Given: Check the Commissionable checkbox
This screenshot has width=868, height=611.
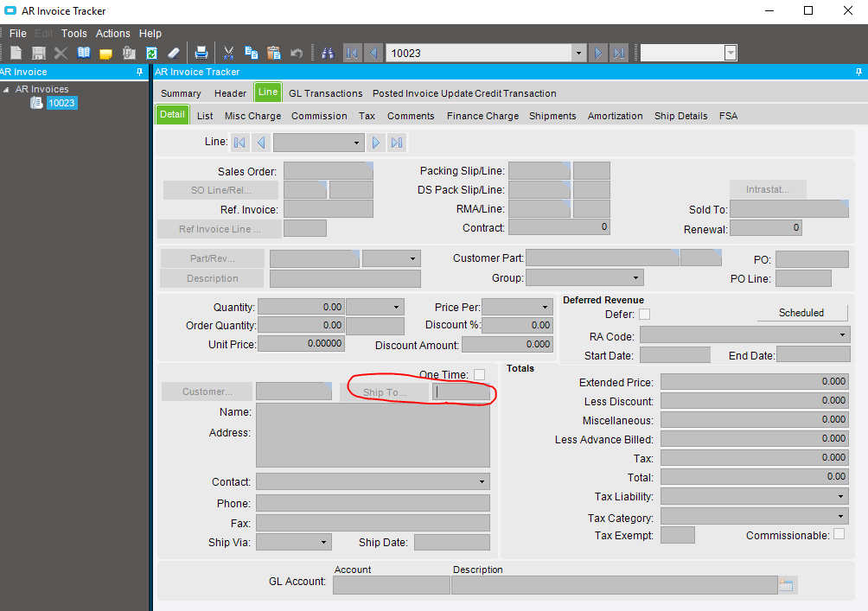Looking at the screenshot, I should [x=839, y=535].
